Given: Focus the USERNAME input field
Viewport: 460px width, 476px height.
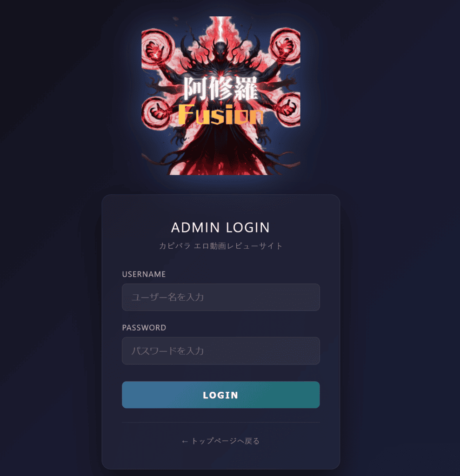Looking at the screenshot, I should click(221, 297).
